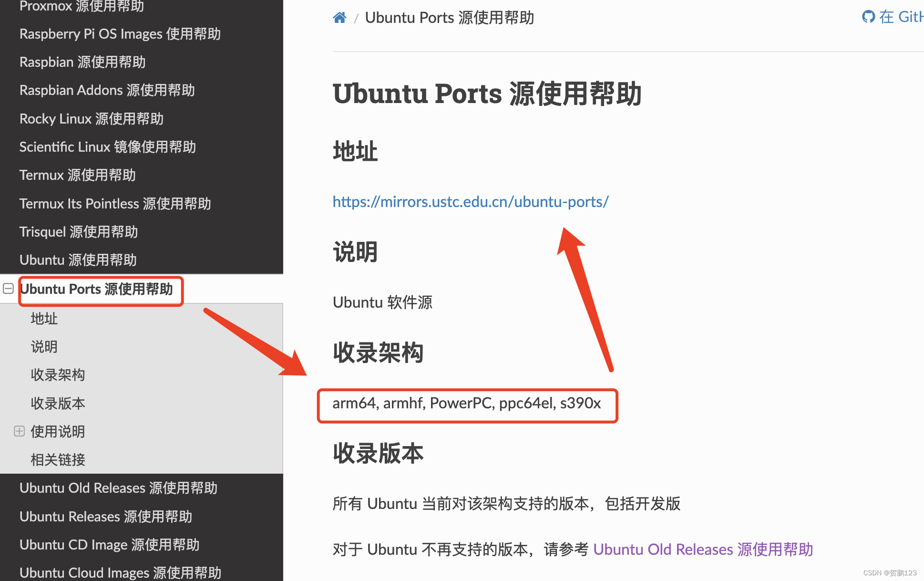This screenshot has height=581, width=924.
Task: Click the home icon in the breadcrumb
Action: 339,17
